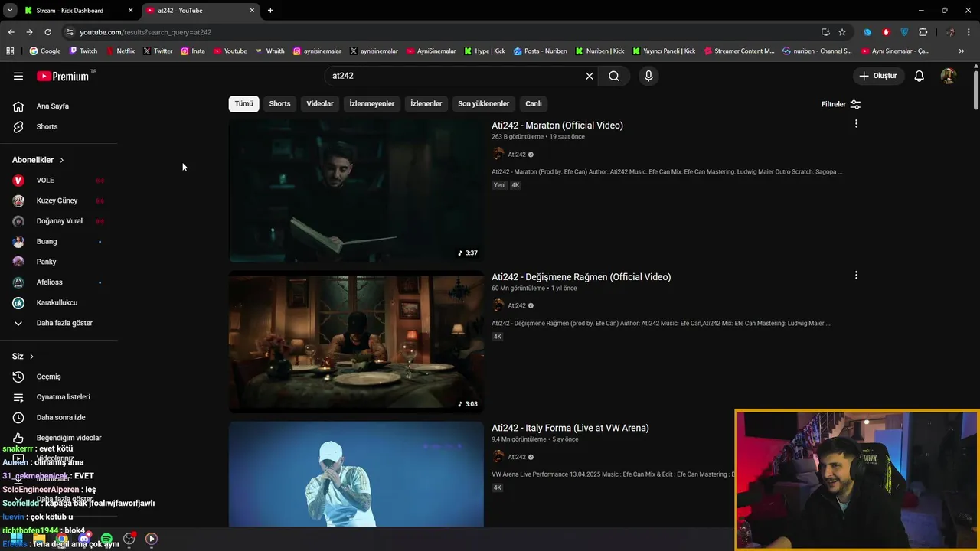980x551 pixels.
Task: Open Spotify from the taskbar
Action: tap(106, 539)
